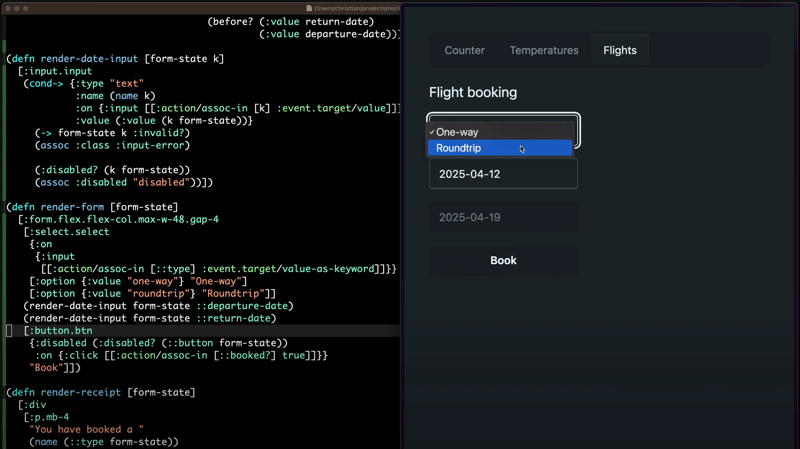This screenshot has height=449, width=800.
Task: Click the line '(defn render-form [form-state]'
Action: point(92,207)
